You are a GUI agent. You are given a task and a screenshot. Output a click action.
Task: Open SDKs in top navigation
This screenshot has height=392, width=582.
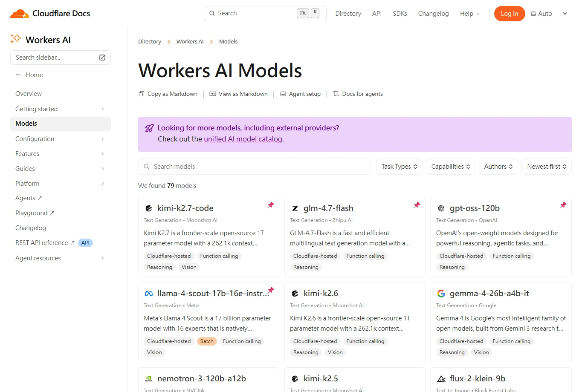pos(400,14)
